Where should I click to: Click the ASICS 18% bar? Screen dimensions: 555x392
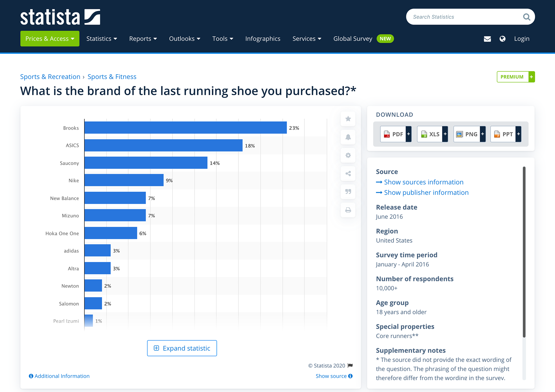click(164, 145)
